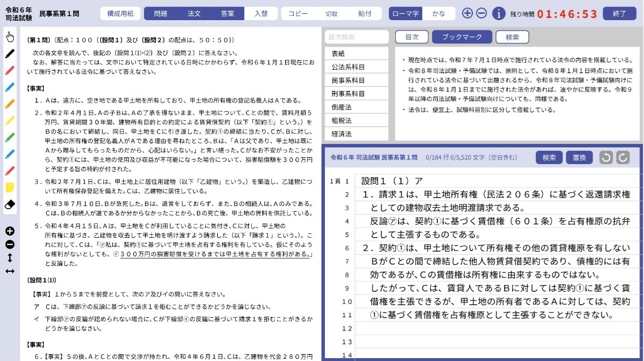Click the vertical double-arrow icon
The height and width of the screenshot is (361, 644).
tap(10, 258)
